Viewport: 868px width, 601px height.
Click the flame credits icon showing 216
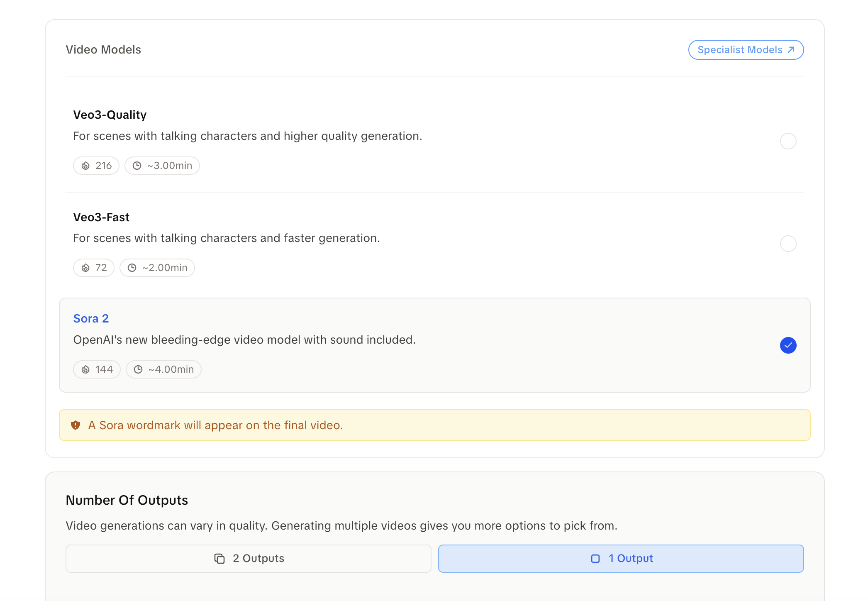point(85,166)
